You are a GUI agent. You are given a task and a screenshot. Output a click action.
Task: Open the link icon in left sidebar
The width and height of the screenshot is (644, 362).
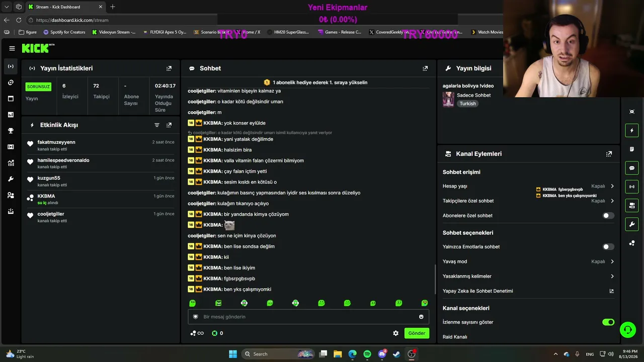tap(11, 82)
